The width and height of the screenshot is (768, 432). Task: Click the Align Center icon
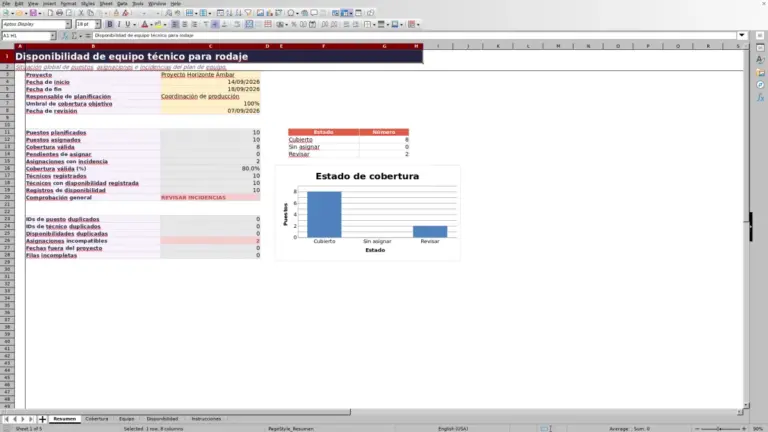coord(185,24)
